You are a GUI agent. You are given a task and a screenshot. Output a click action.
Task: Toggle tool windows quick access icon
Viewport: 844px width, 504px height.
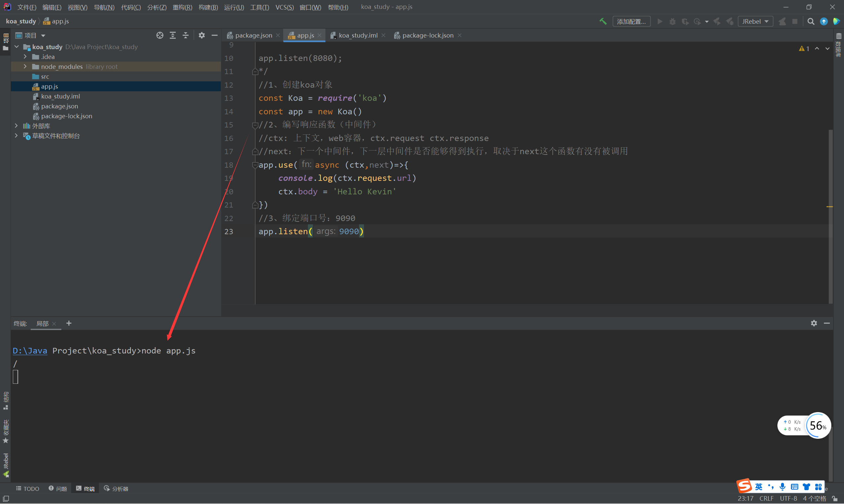coord(6,498)
